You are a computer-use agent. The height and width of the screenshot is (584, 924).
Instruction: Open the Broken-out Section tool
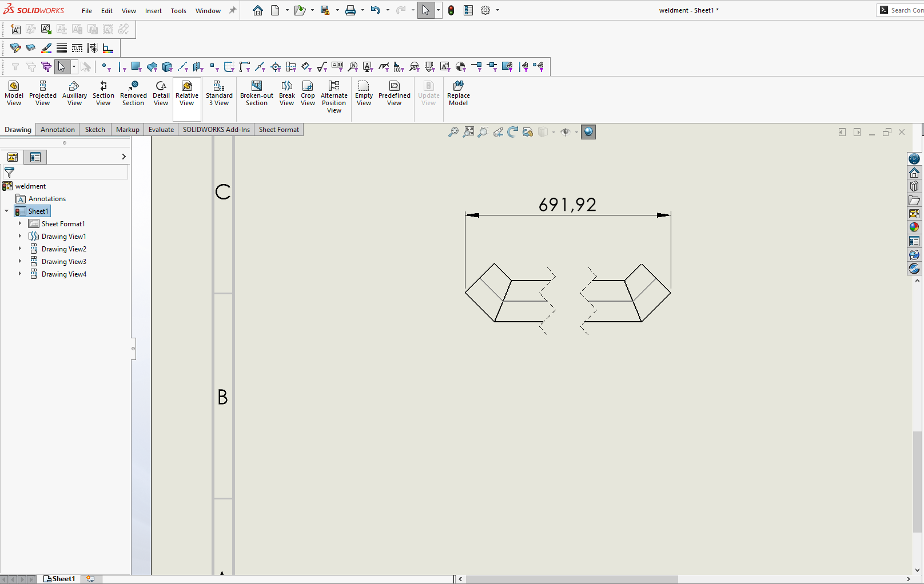coord(256,93)
